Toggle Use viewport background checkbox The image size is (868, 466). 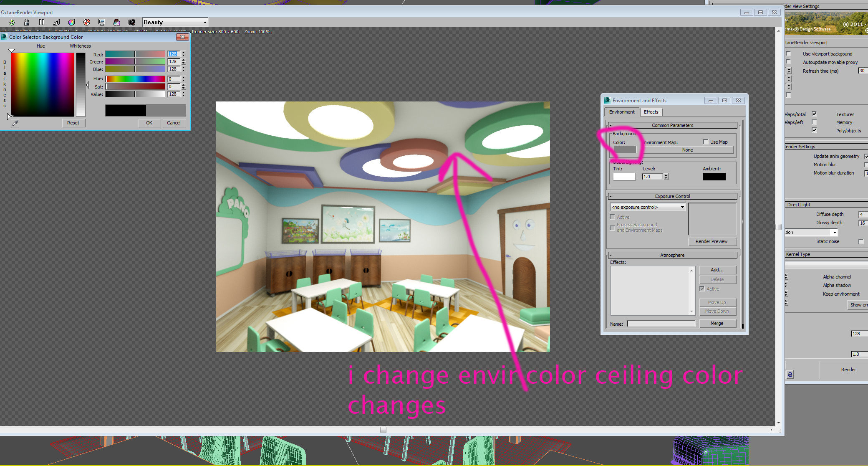click(789, 54)
